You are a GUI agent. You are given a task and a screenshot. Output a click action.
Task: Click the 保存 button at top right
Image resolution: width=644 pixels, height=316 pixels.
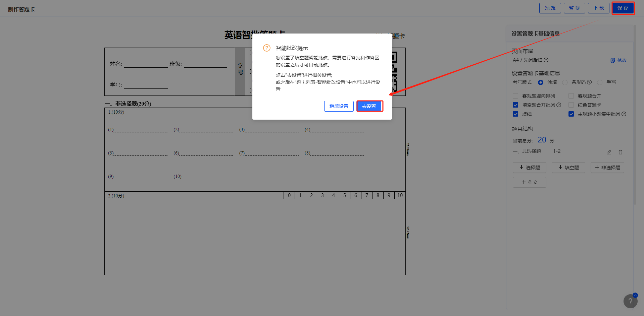coord(623,8)
